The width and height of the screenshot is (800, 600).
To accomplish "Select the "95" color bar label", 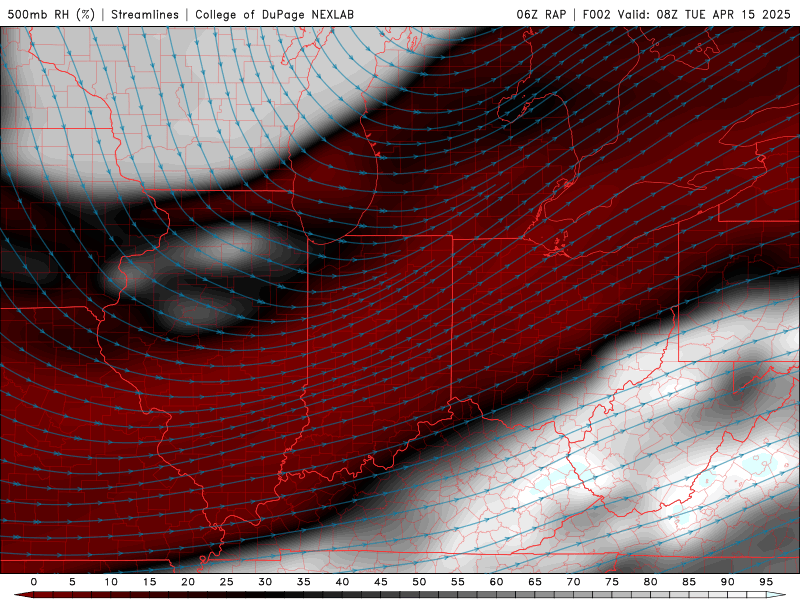I will [x=766, y=582].
